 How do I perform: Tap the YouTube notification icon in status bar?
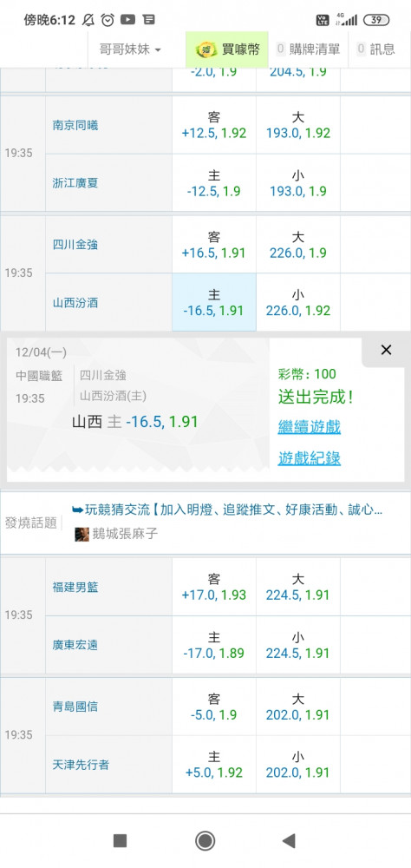(x=127, y=20)
